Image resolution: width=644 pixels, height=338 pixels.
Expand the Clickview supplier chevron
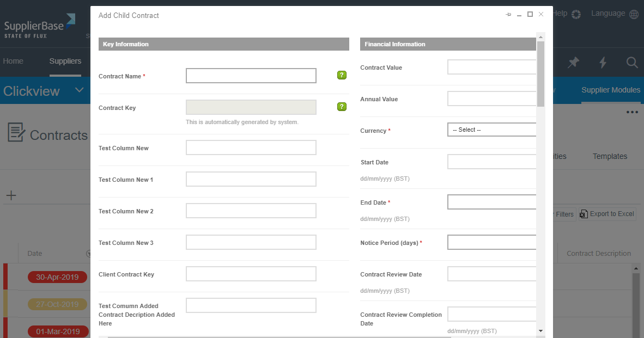80,90
